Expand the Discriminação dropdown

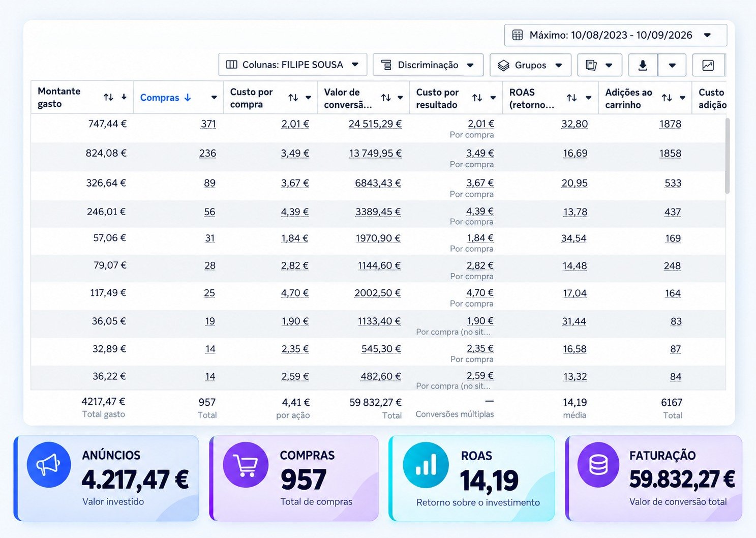click(x=428, y=65)
